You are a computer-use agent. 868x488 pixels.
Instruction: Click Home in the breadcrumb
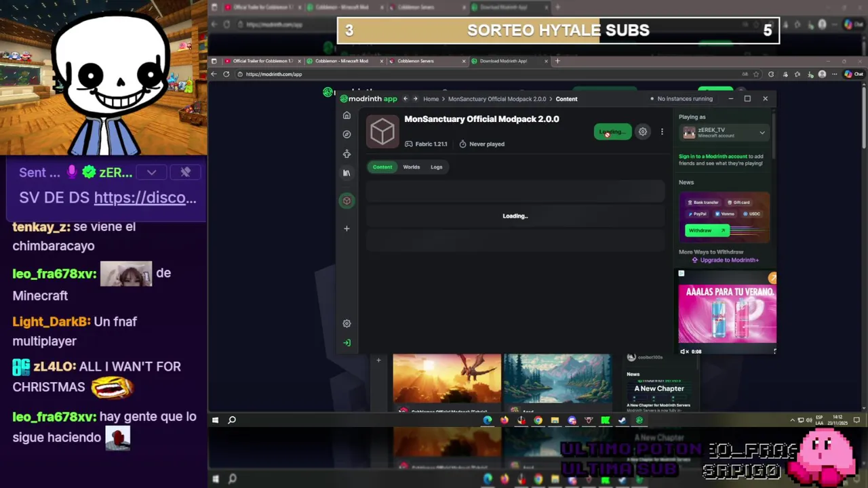click(x=431, y=99)
